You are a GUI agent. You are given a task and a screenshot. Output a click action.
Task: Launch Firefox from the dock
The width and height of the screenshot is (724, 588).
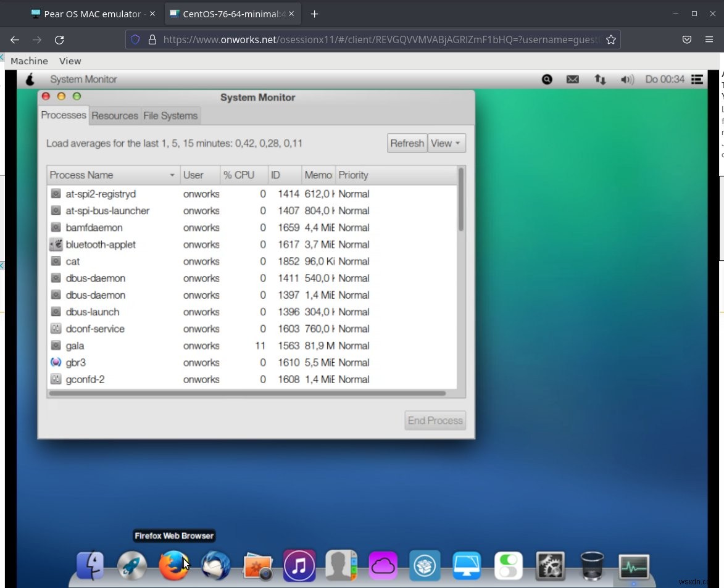[x=173, y=565]
